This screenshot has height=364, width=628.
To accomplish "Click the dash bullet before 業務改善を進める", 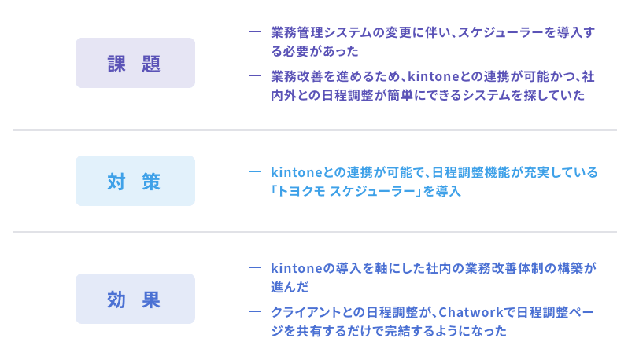I will 254,76.
